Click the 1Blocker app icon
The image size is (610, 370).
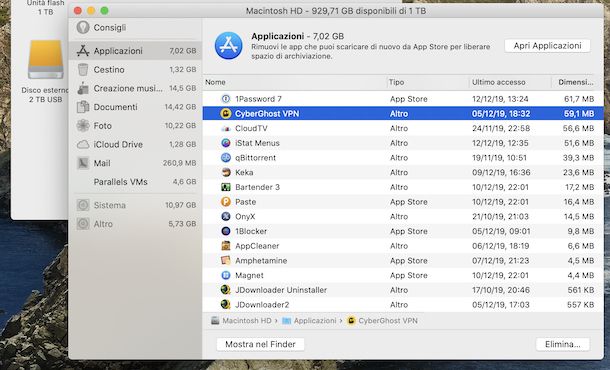(x=226, y=231)
